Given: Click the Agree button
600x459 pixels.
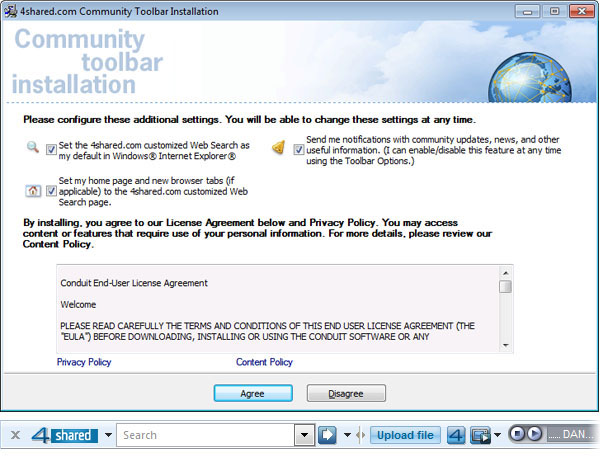Looking at the screenshot, I should tap(253, 393).
